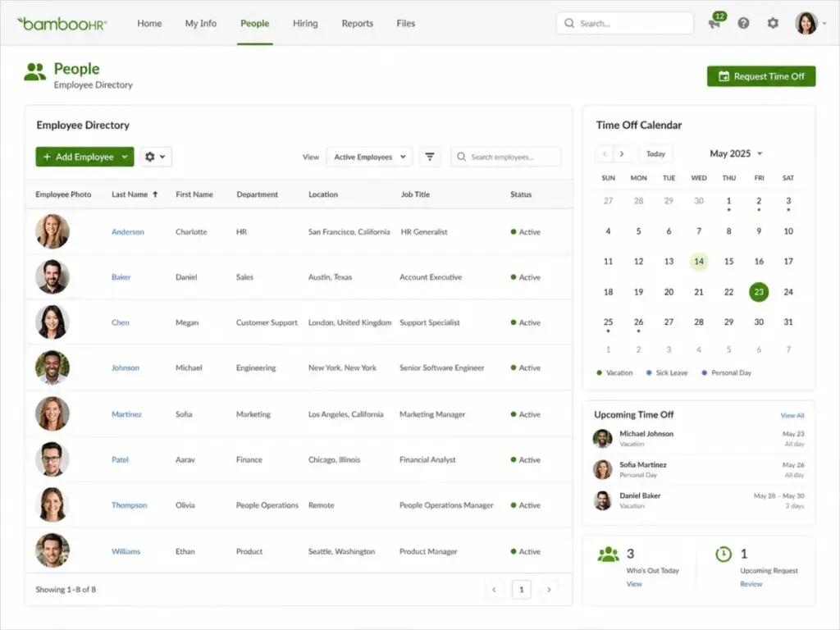Viewport: 840px width, 630px height.
Task: Click the Today button in calendar
Action: 655,153
